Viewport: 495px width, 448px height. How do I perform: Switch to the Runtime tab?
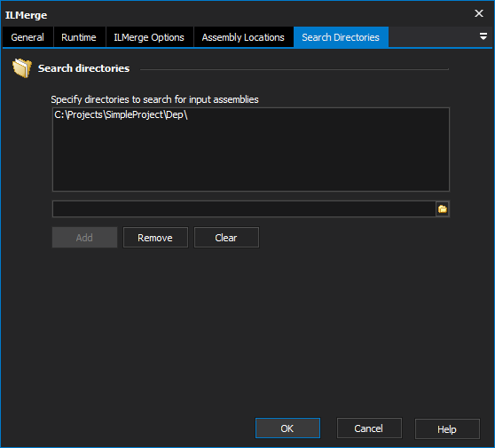coord(79,37)
